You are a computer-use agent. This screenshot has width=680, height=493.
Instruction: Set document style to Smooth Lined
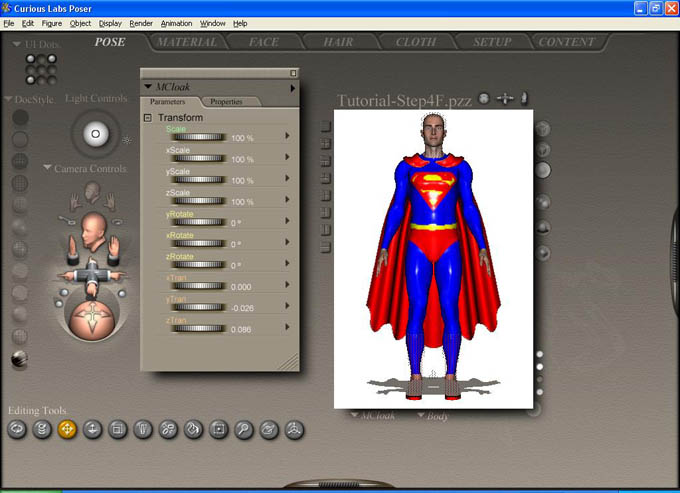[x=20, y=336]
